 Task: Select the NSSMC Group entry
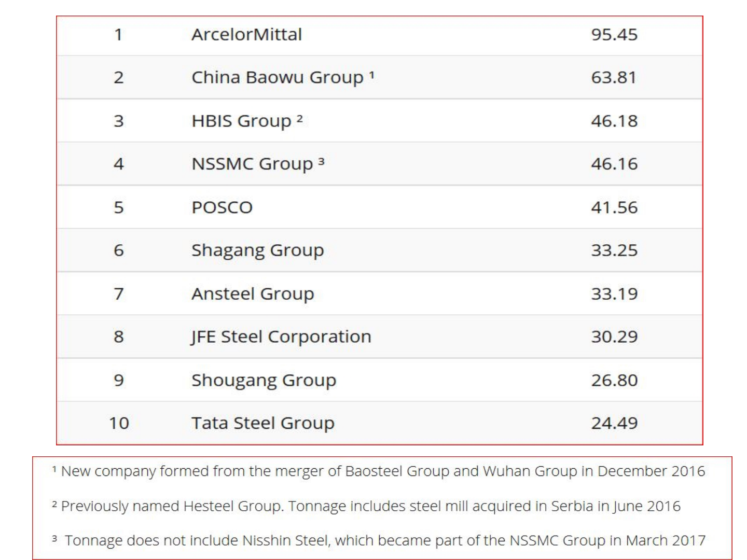point(252,164)
